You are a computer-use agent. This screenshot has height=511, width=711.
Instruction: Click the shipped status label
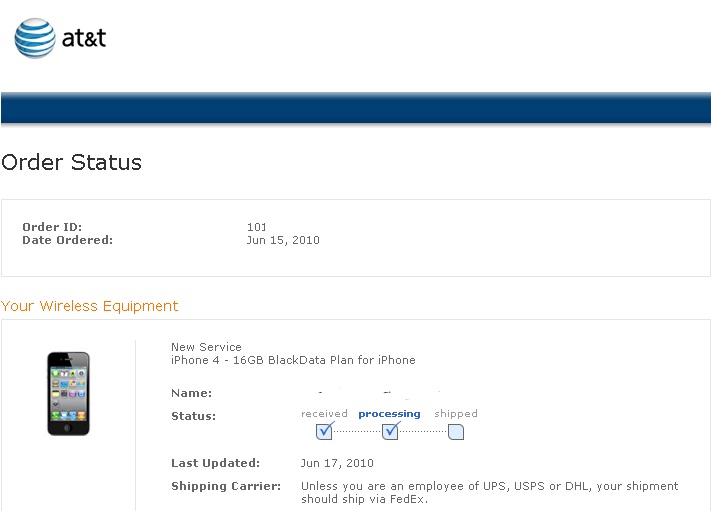[456, 414]
